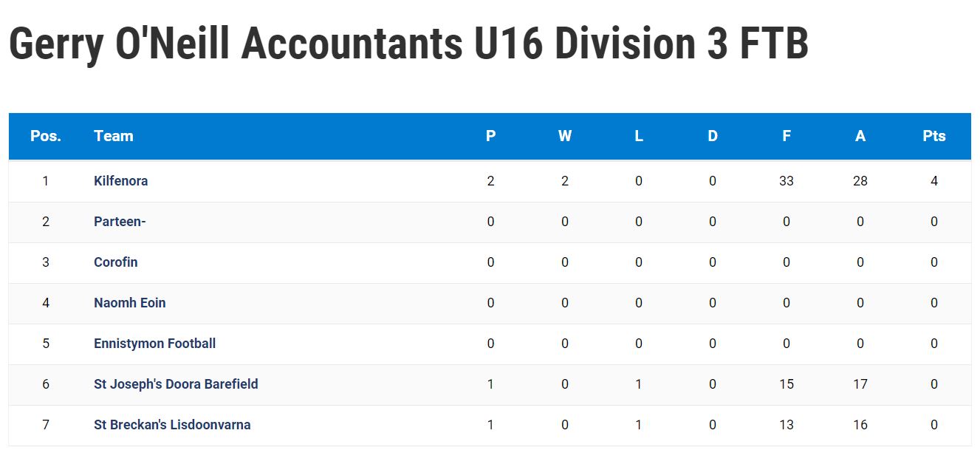Click the P (played) column header
This screenshot has height=467, width=980.
coord(491,136)
